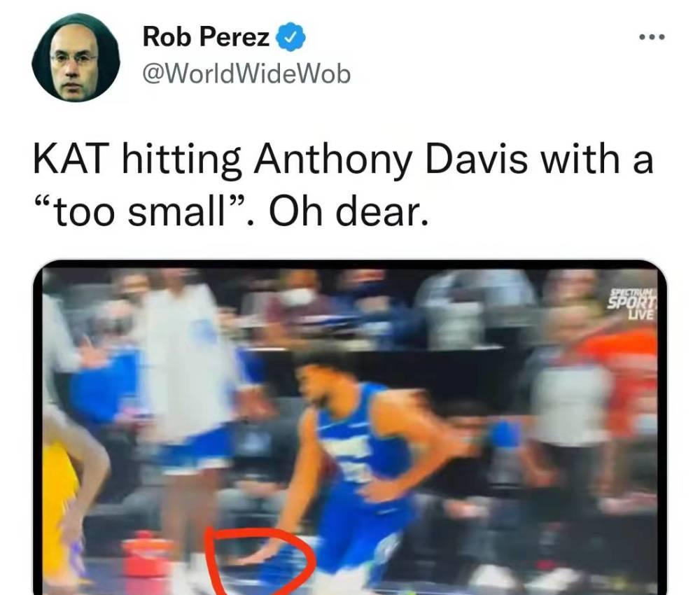Open the @WorldWideWob handle link
Screen dimensions: 700x595
pyautogui.click(x=246, y=73)
